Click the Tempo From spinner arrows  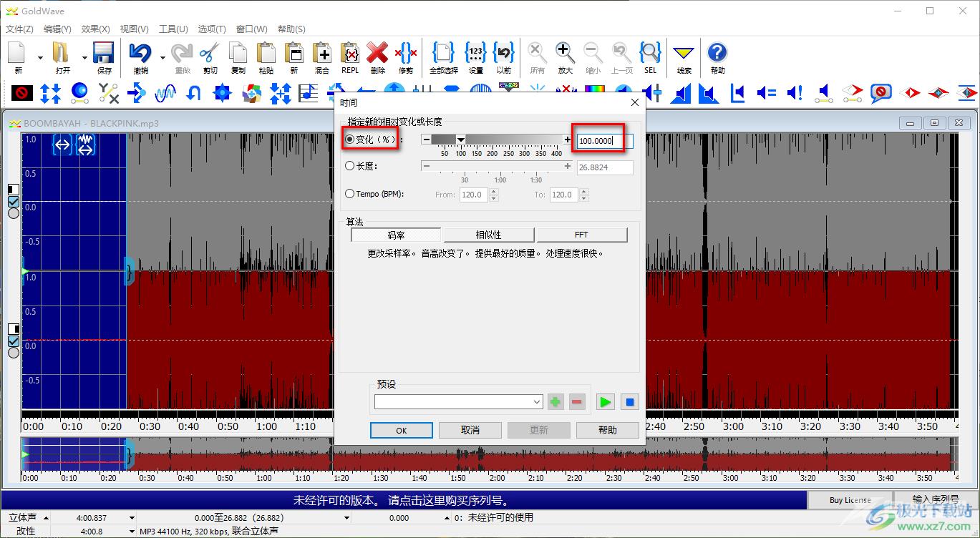[493, 195]
